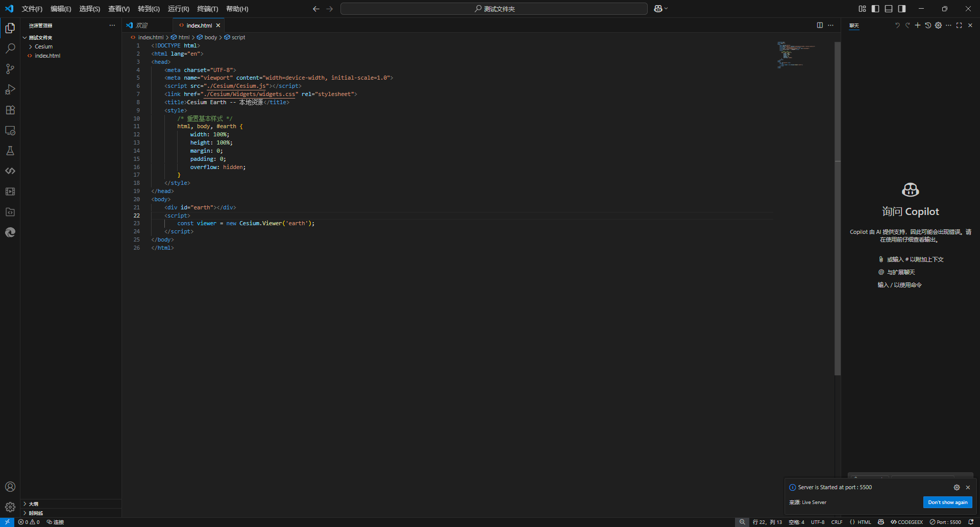Toggle the primary side bar visibility

click(875, 9)
